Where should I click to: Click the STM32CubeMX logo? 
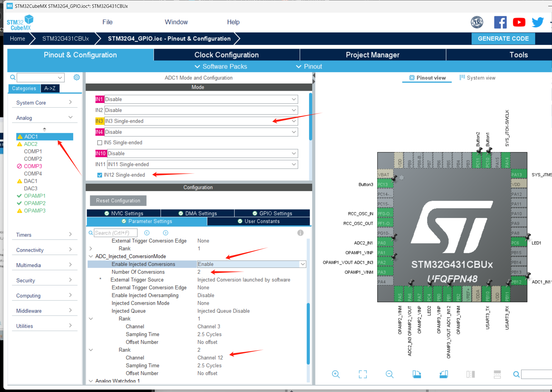pyautogui.click(x=20, y=22)
